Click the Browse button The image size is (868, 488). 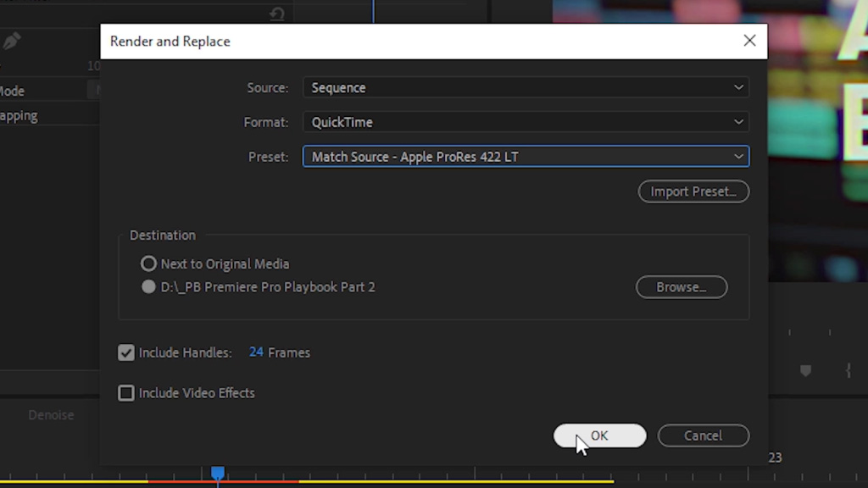tap(682, 287)
